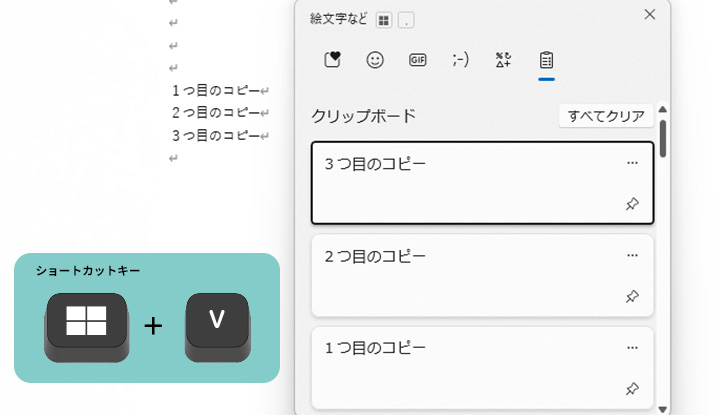The height and width of the screenshot is (415, 715).
Task: Click the document line 3つ目のコピー
Action: click(x=216, y=135)
